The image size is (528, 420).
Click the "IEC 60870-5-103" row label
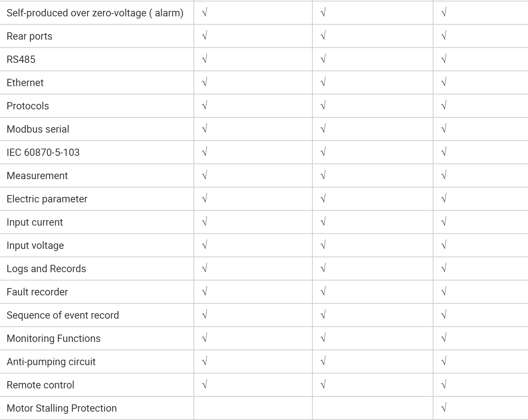43,153
